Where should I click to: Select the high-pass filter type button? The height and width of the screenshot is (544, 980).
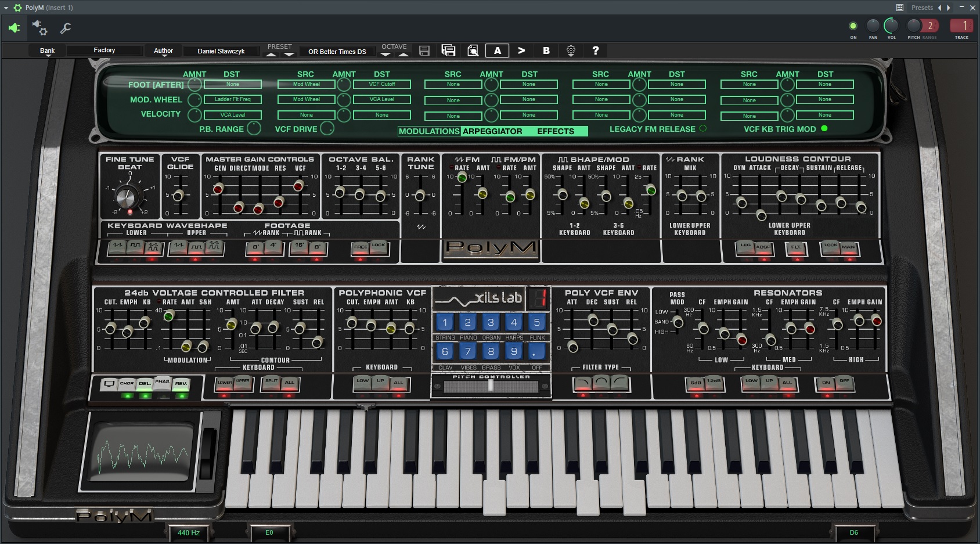tap(619, 383)
